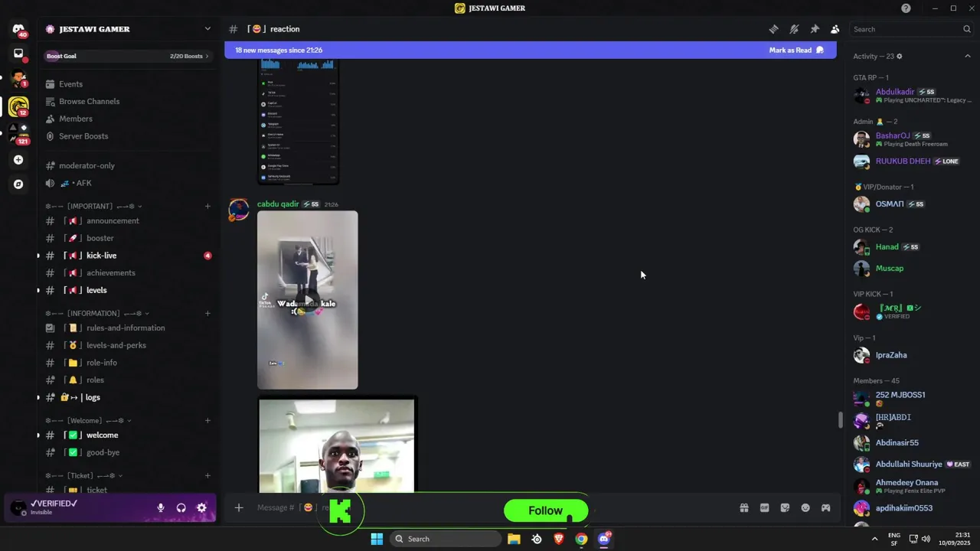This screenshot has height=551, width=980.
Task: Open Windows Start menu
Action: pyautogui.click(x=377, y=539)
